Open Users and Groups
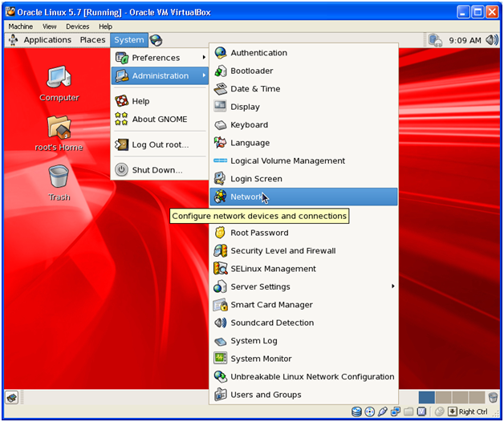The width and height of the screenshot is (504, 422). 303,395
